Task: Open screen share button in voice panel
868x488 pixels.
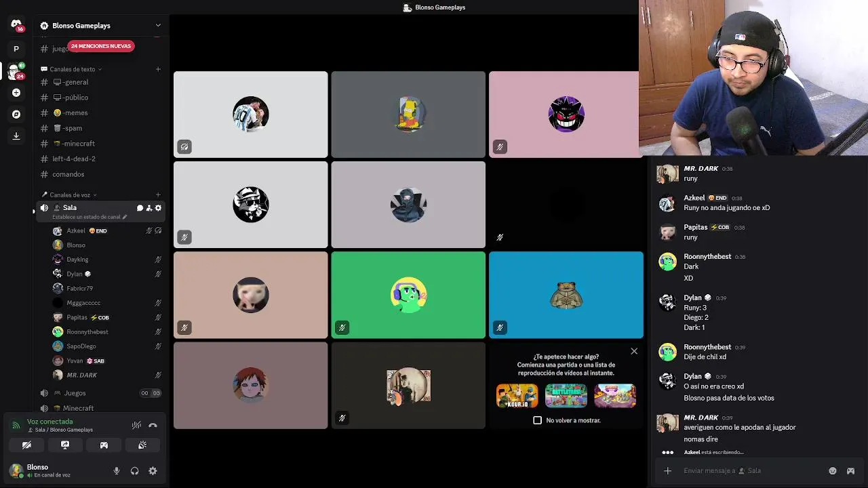Action: (x=65, y=445)
